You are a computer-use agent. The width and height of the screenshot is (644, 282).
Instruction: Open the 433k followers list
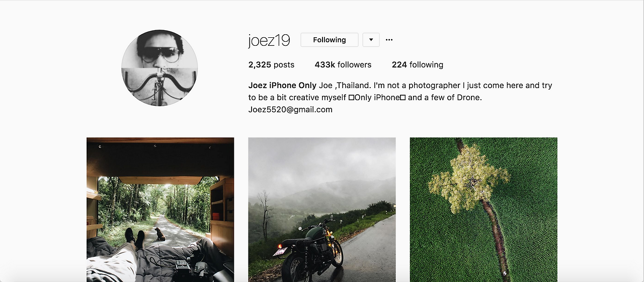click(343, 64)
